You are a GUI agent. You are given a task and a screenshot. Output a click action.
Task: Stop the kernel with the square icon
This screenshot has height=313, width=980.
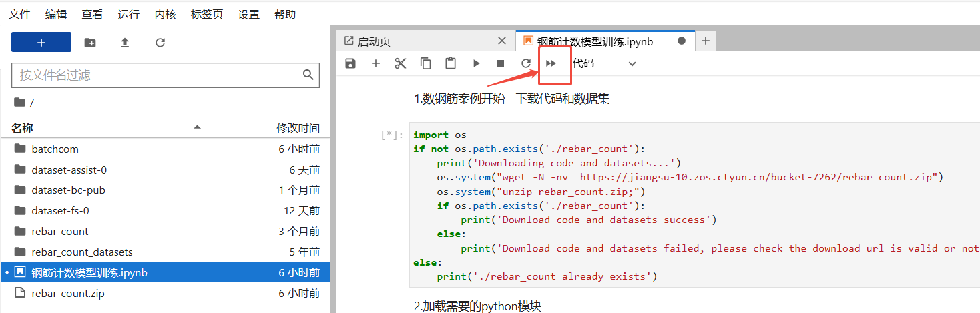[501, 63]
